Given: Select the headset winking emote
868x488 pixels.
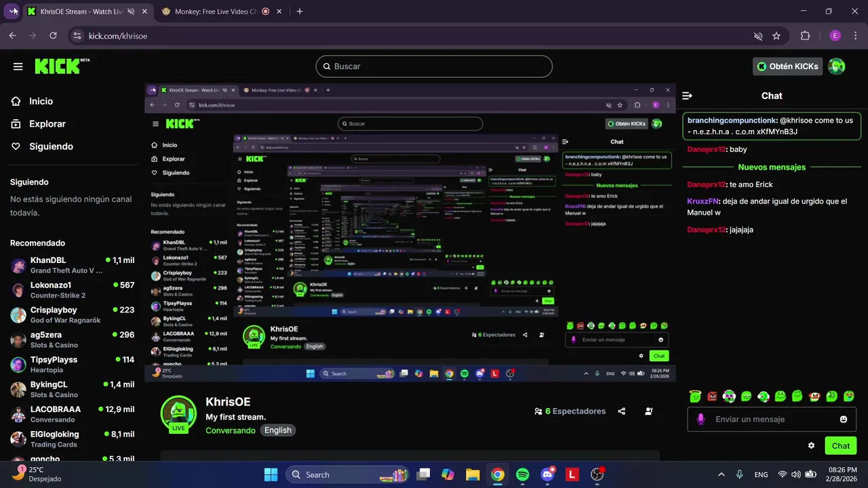Looking at the screenshot, I should pos(764,396).
